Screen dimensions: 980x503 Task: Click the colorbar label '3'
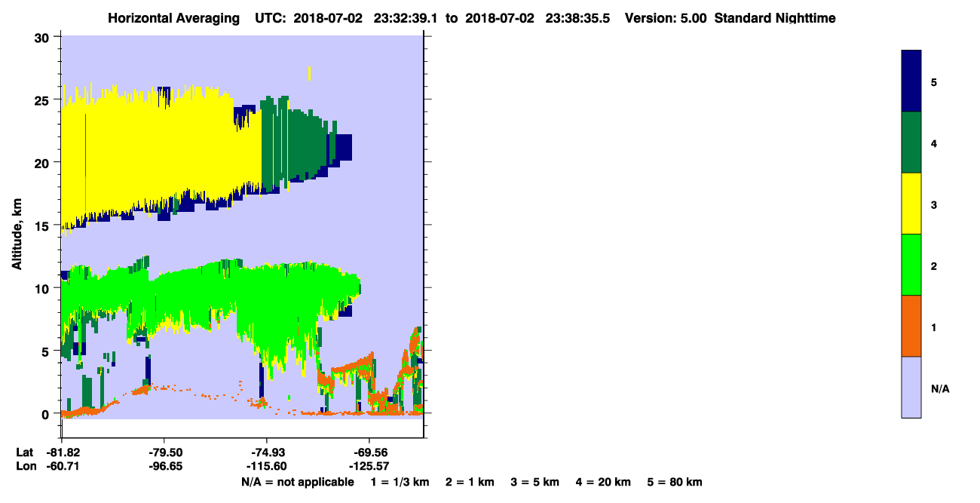(934, 204)
